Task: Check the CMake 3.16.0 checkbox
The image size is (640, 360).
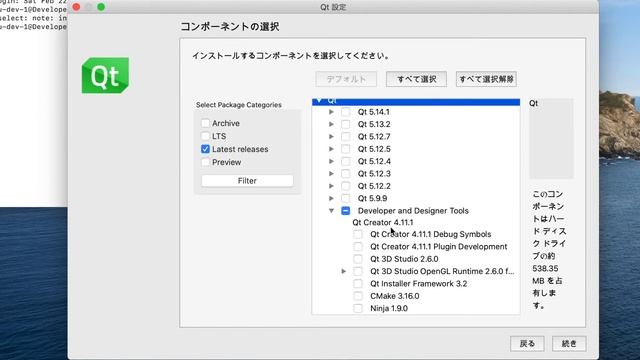Action: tap(358, 296)
